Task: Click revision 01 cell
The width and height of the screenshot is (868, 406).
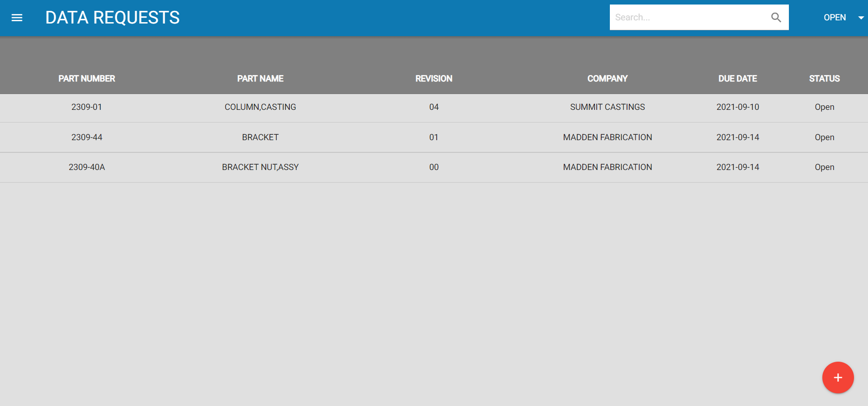Action: click(x=434, y=137)
